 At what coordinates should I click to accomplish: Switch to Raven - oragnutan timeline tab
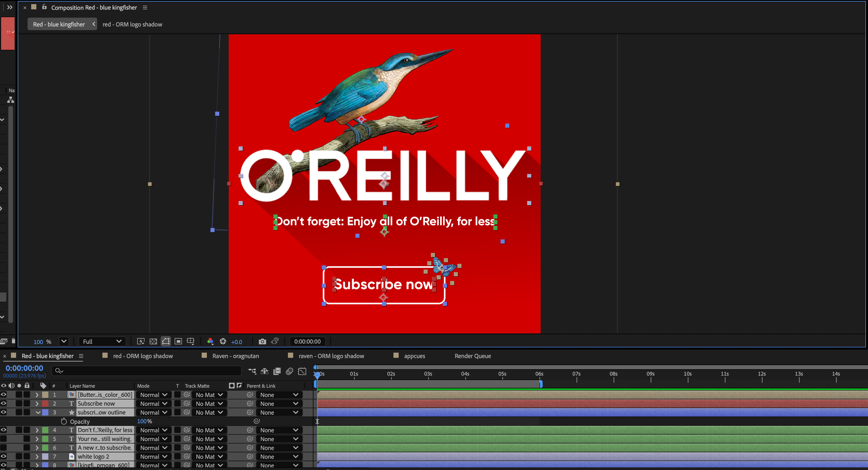coord(235,356)
